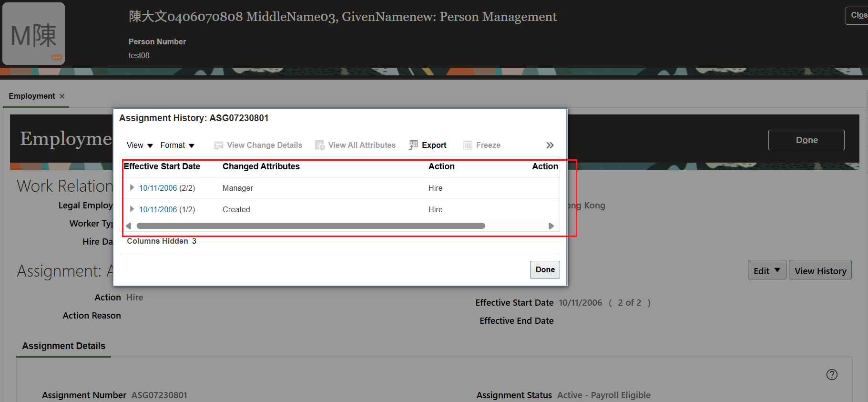868x402 pixels.
Task: Click the Effective Start Date column header
Action: [x=162, y=166]
